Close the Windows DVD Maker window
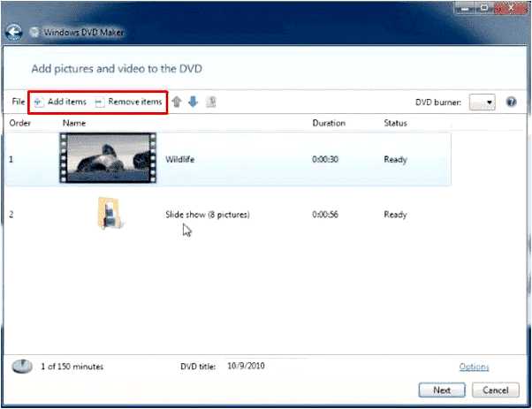This screenshot has width=532, height=409. 511,8
